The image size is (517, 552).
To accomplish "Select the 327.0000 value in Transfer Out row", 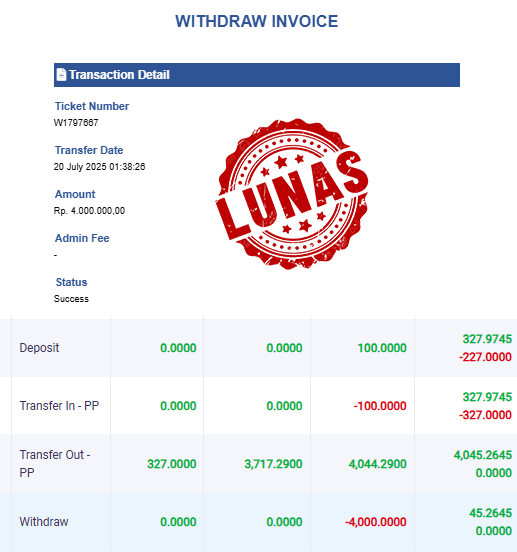I will [172, 464].
